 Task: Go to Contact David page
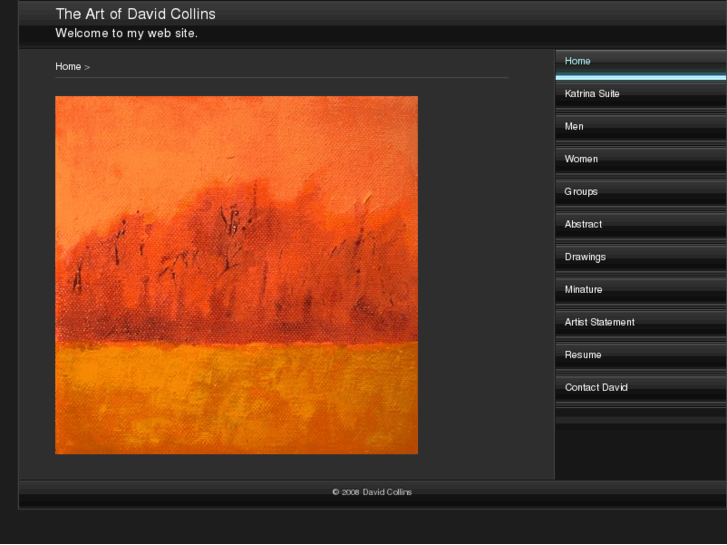click(641, 390)
